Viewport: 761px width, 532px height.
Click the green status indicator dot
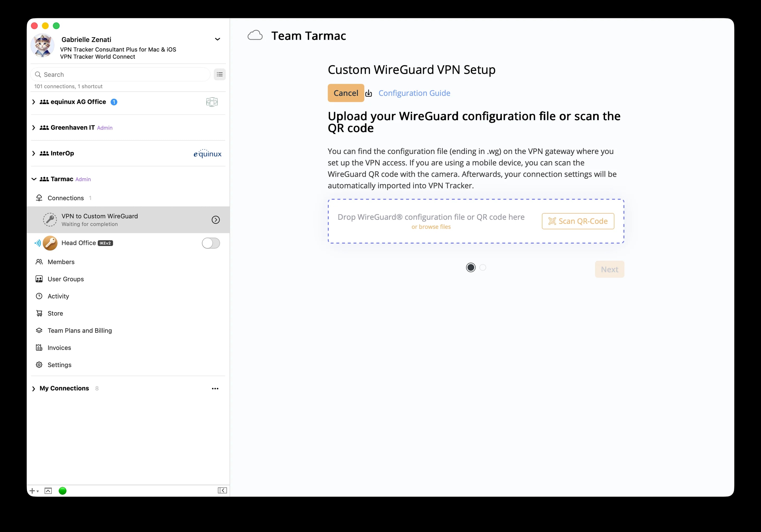(x=62, y=491)
